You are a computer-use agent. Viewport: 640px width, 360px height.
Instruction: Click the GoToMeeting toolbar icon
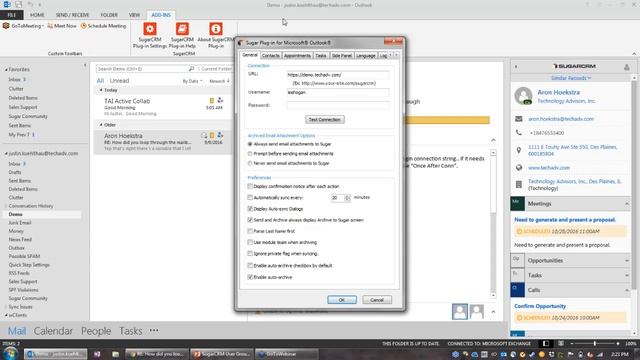click(x=6, y=26)
